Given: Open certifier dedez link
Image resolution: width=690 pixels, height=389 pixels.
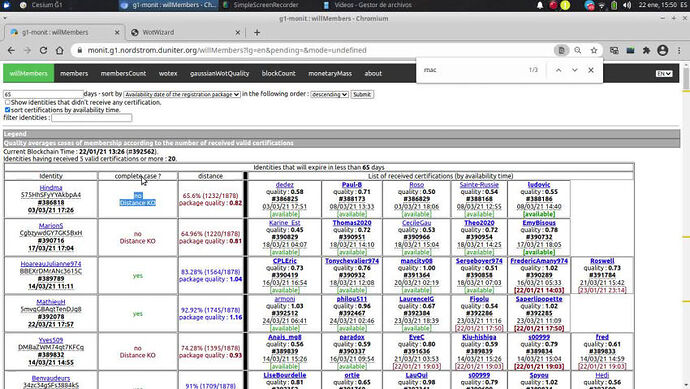Looking at the screenshot, I should 285,185.
